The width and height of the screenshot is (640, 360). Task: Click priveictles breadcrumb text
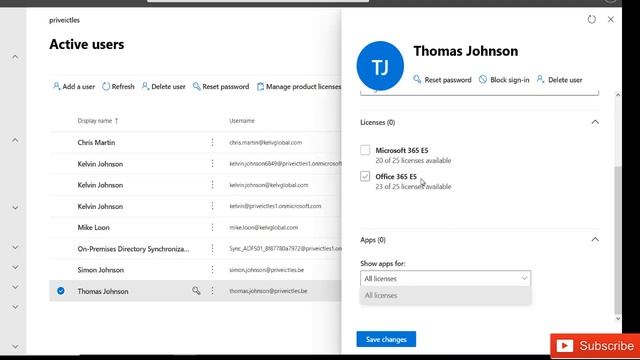(x=64, y=20)
